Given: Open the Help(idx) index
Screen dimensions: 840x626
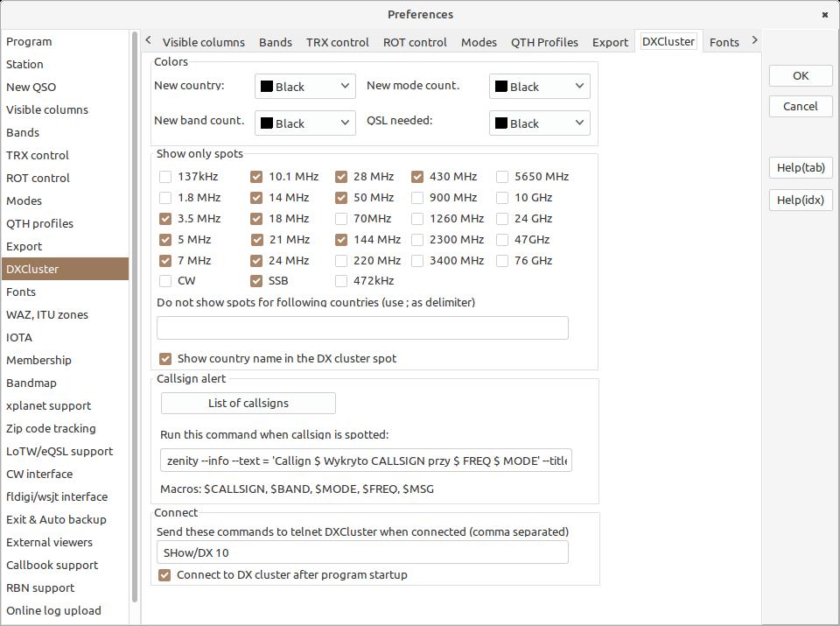Looking at the screenshot, I should [x=801, y=200].
